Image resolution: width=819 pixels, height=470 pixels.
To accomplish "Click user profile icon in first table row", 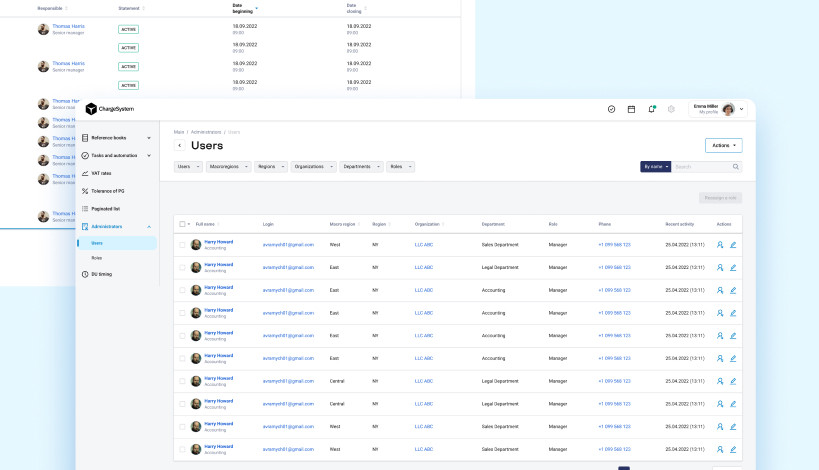I will click(719, 244).
